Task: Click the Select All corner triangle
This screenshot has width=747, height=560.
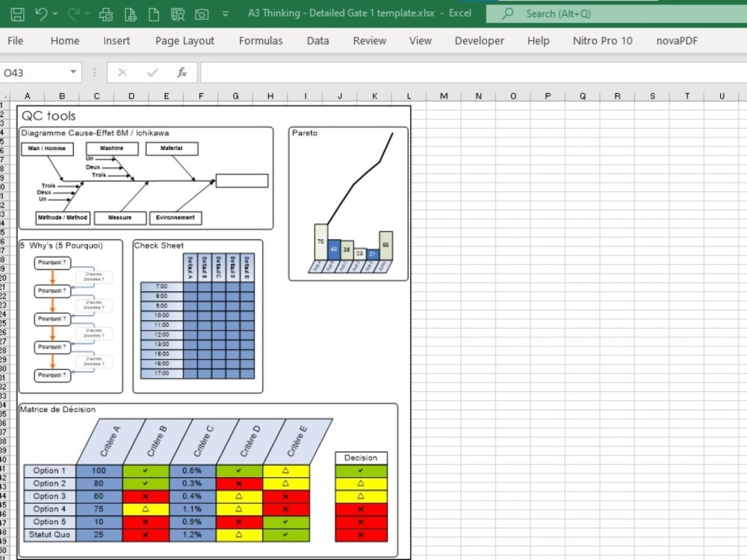Action: (4, 96)
